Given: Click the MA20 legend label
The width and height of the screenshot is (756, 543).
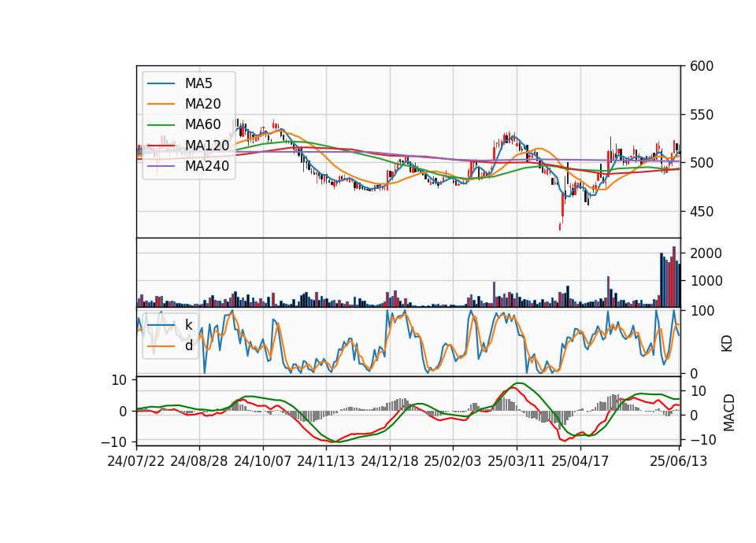Looking at the screenshot, I should click(203, 104).
